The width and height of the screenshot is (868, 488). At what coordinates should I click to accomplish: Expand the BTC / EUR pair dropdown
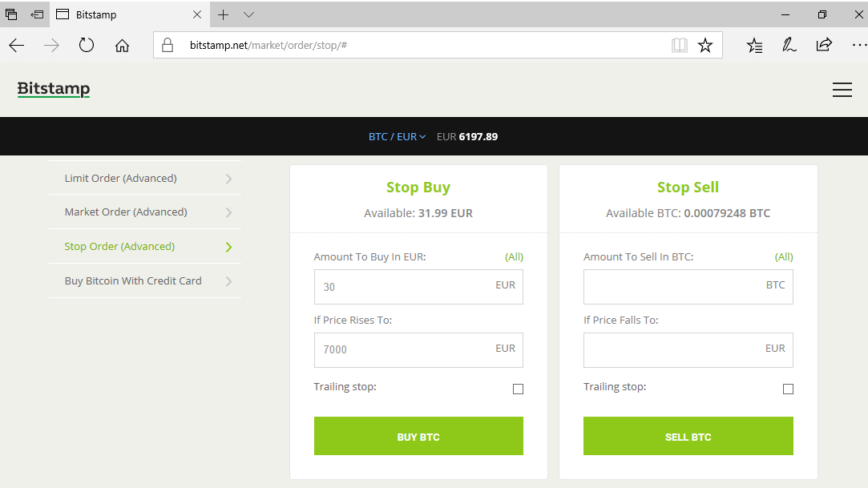coord(397,137)
